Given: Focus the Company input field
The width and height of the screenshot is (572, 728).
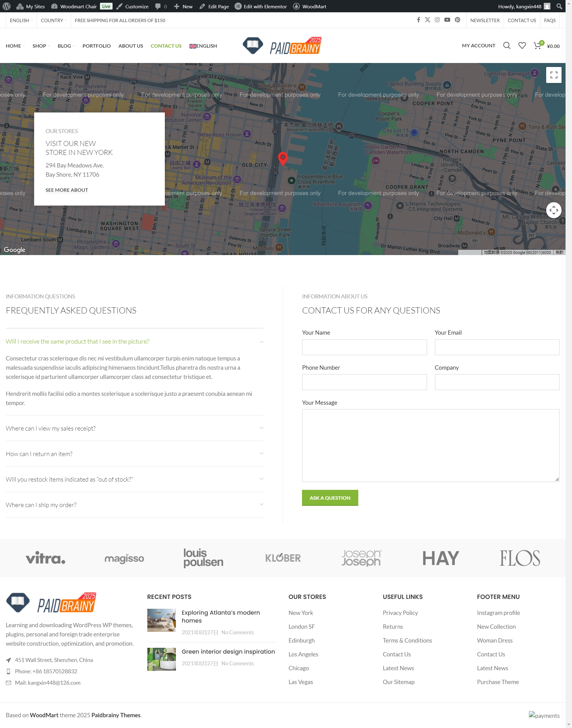Looking at the screenshot, I should point(497,382).
